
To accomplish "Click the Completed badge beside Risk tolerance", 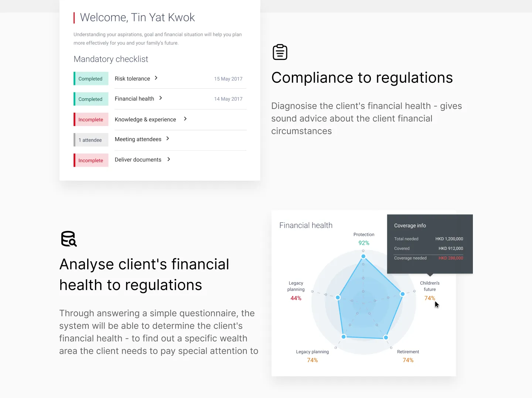I will (91, 79).
